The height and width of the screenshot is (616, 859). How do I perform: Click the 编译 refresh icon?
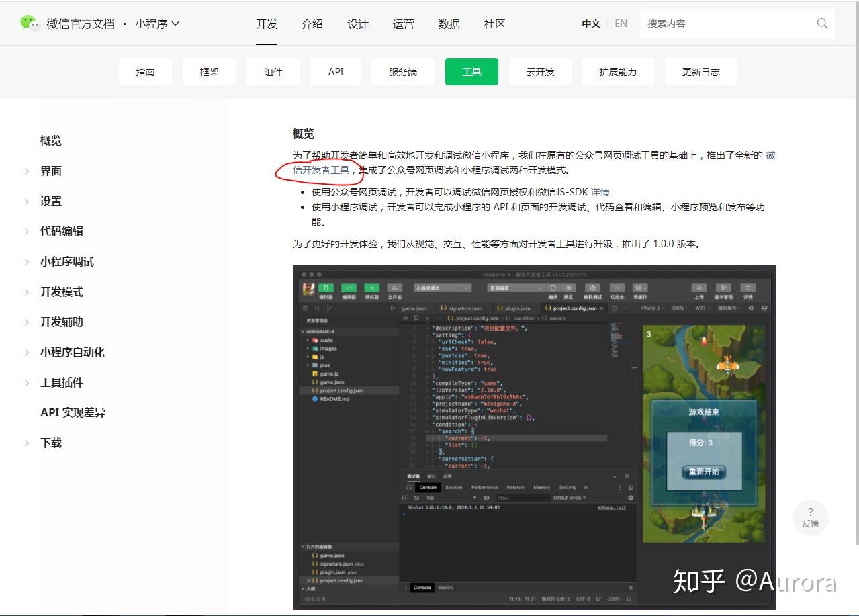coord(553,288)
